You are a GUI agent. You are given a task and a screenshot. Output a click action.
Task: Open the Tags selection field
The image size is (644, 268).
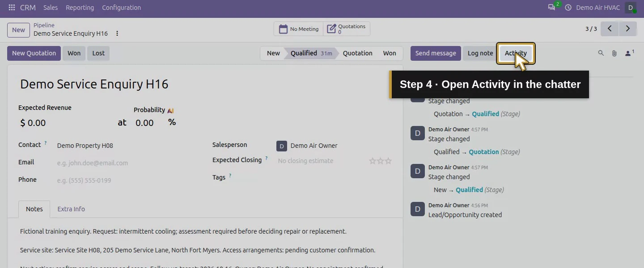[334, 178]
